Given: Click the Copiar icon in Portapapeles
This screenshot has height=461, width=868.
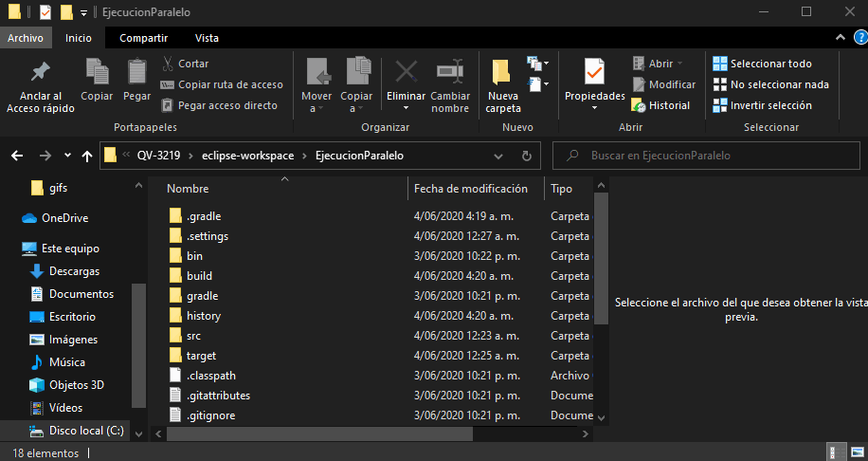Looking at the screenshot, I should [x=97, y=72].
